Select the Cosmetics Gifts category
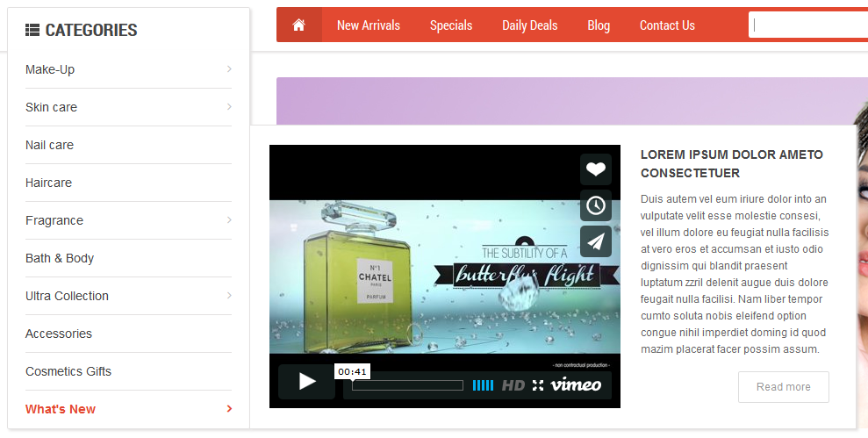868x438 pixels. [x=68, y=371]
